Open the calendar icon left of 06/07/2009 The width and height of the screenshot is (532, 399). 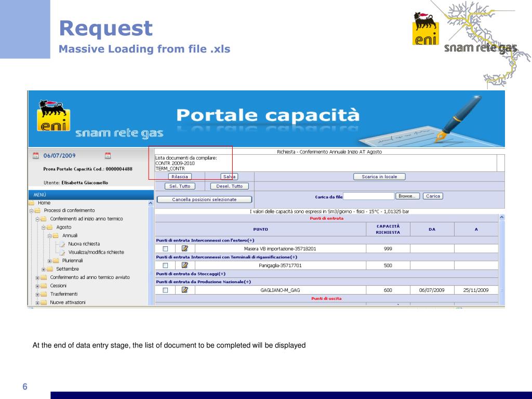click(36, 156)
